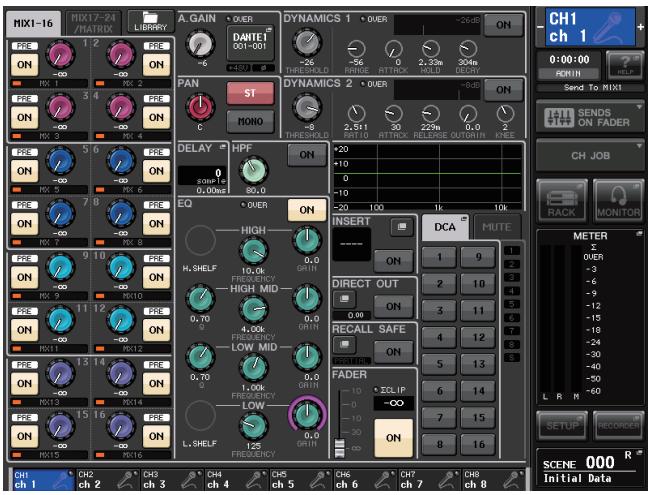
Task: Open the SETUP screen
Action: click(562, 426)
